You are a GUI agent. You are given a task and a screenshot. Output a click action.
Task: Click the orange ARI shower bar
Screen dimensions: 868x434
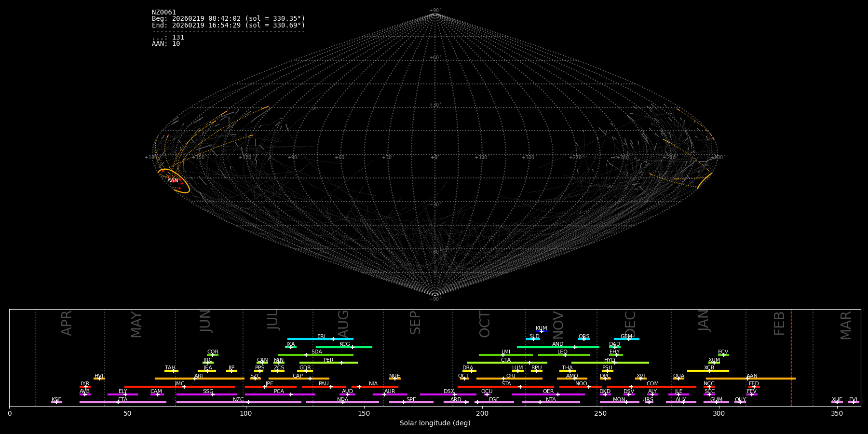click(200, 379)
